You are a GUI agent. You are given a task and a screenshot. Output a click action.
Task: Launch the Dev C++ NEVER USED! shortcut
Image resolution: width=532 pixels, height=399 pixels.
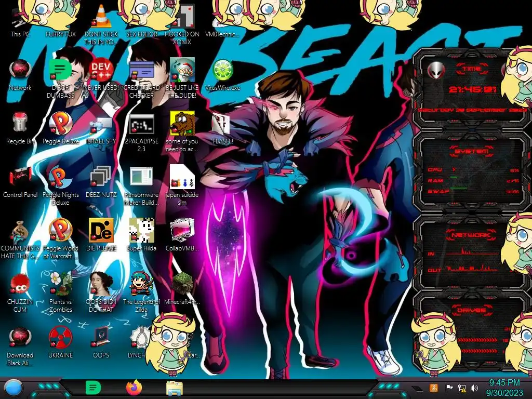tap(101, 75)
